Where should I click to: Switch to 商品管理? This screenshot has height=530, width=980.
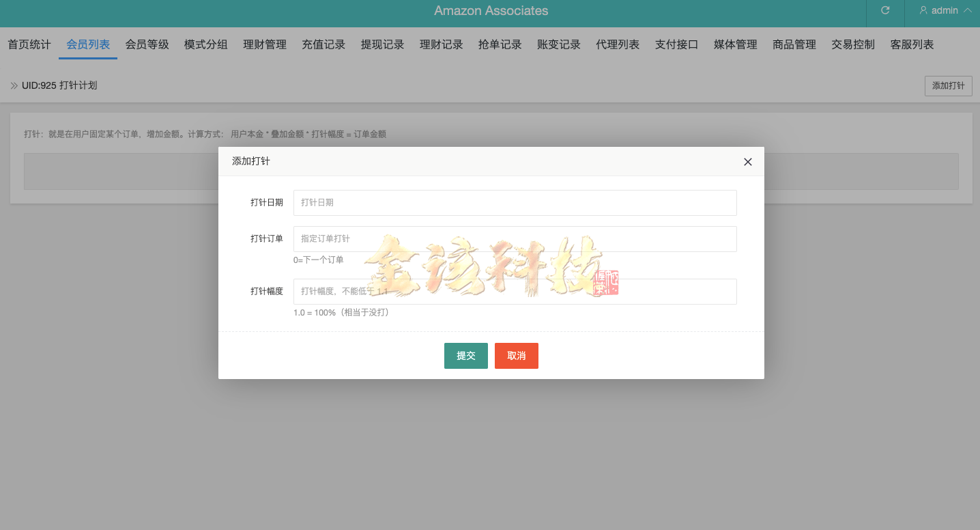click(794, 44)
